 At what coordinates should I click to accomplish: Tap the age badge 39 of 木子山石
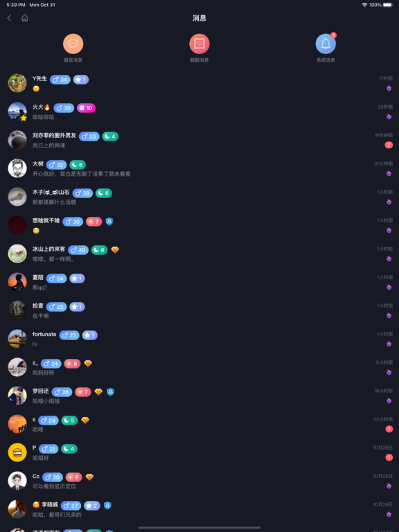tap(82, 193)
